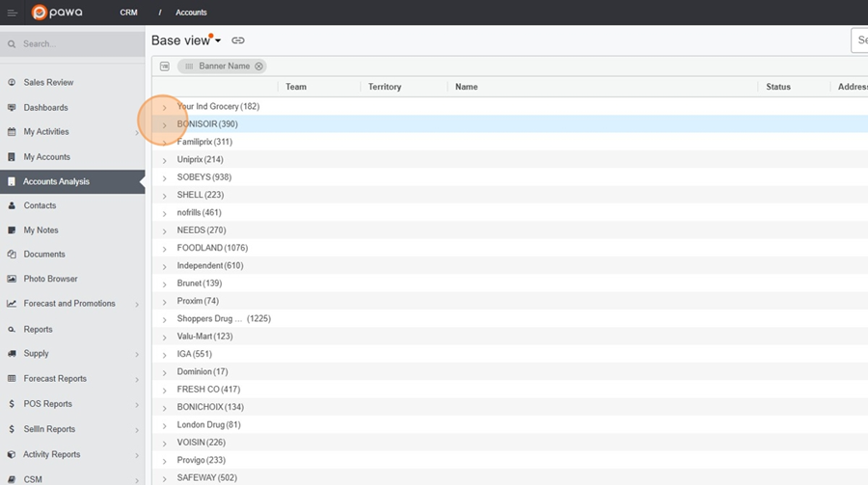The image size is (868, 485).
Task: Click the Banner Name grouping chip
Action: pyautogui.click(x=222, y=67)
